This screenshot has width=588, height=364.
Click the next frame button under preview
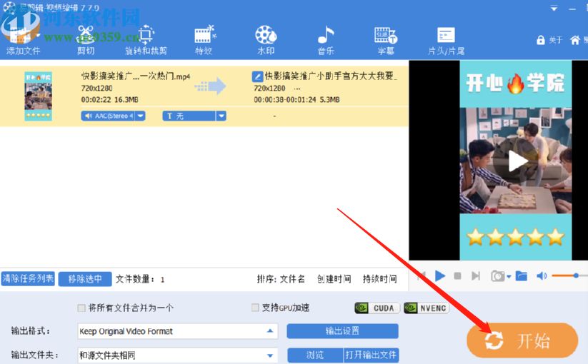(476, 276)
